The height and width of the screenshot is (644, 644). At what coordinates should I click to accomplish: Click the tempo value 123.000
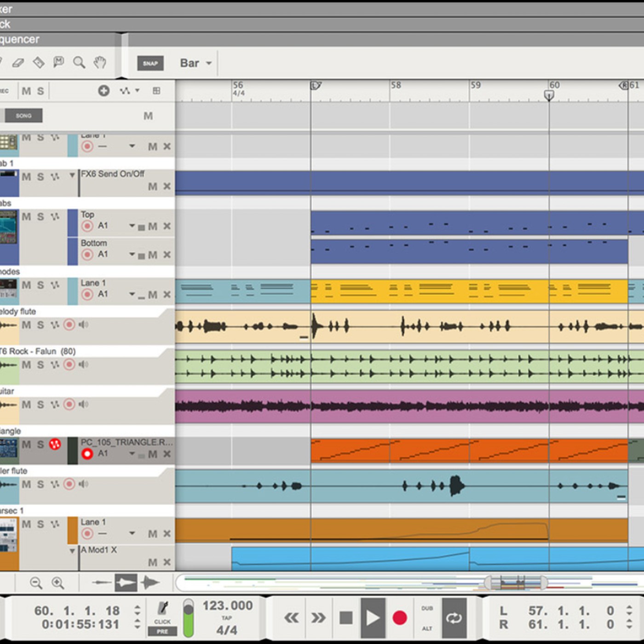tap(228, 605)
